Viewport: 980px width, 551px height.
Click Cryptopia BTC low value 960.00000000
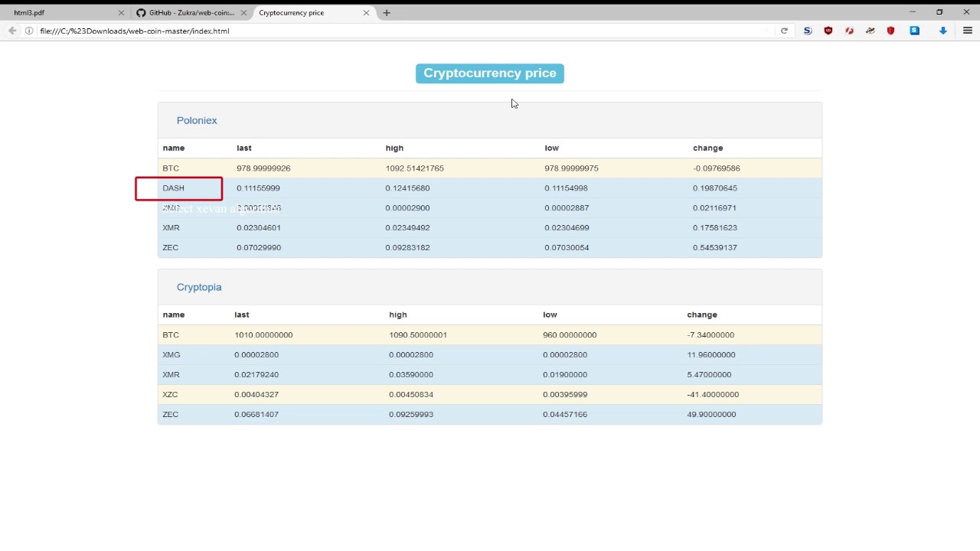(x=570, y=335)
